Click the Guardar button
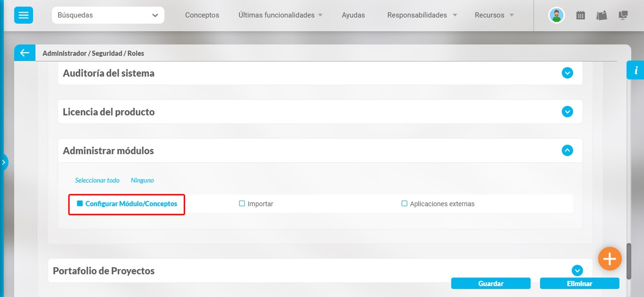 tap(490, 284)
